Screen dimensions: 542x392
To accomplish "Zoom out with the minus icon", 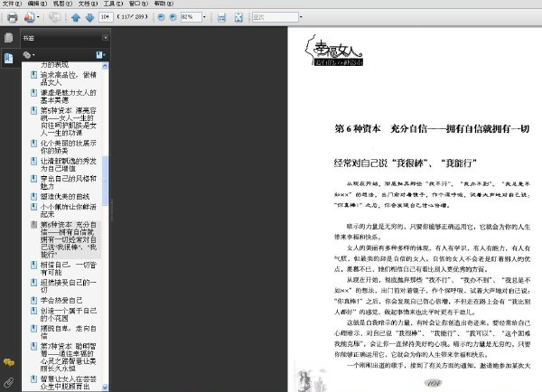I will click(x=161, y=17).
